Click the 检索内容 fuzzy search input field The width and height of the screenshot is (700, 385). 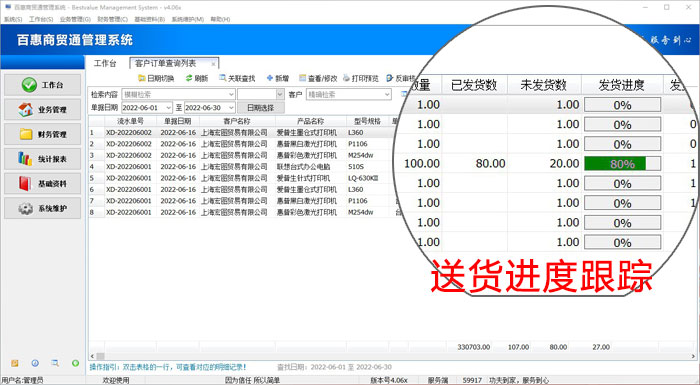[x=175, y=95]
